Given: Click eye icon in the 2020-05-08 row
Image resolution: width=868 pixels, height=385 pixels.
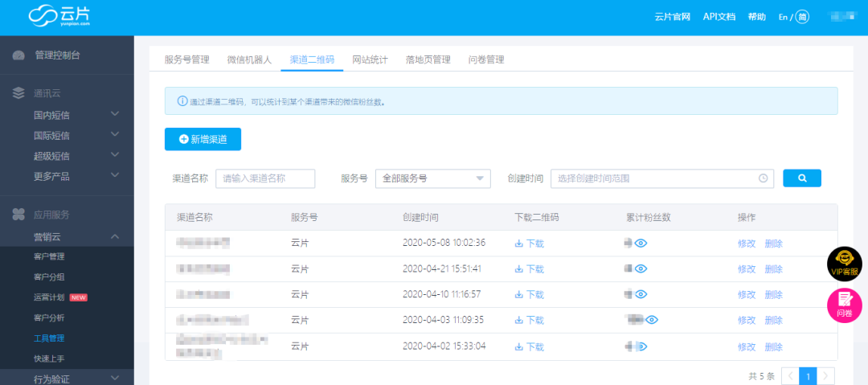Looking at the screenshot, I should tap(641, 244).
